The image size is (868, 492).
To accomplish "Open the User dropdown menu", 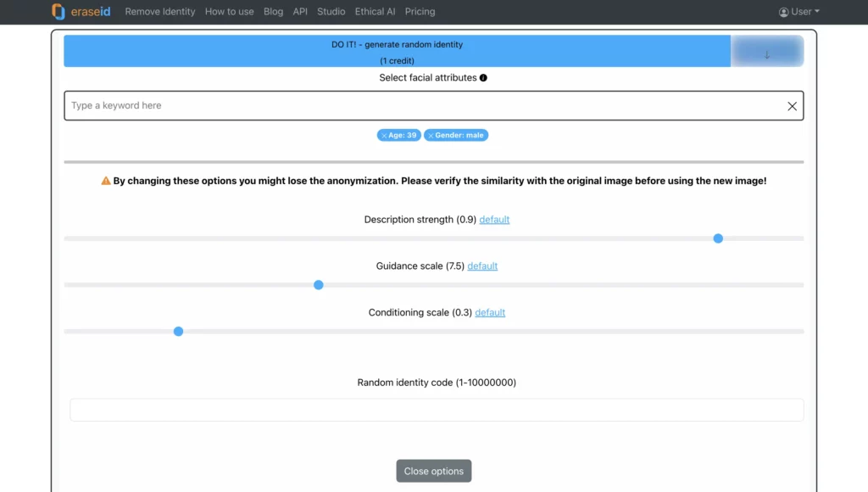I will tap(800, 12).
